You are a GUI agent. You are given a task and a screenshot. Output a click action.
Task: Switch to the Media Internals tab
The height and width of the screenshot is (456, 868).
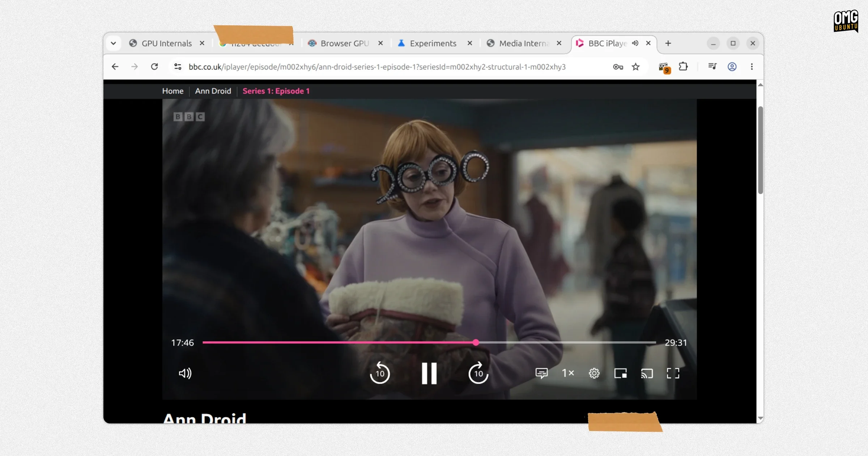524,43
